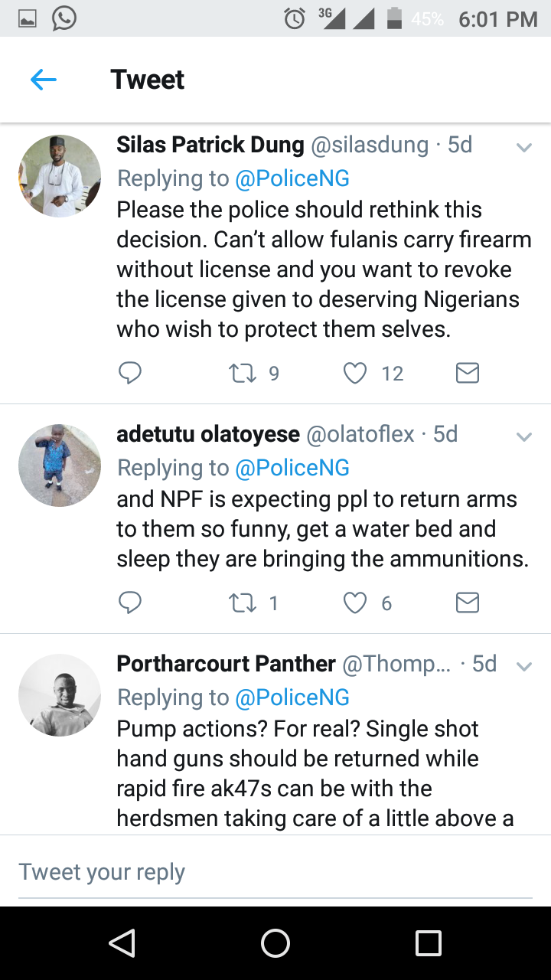Reply to adetutu olatoyese's tweet
This screenshot has height=980, width=551.
point(130,603)
